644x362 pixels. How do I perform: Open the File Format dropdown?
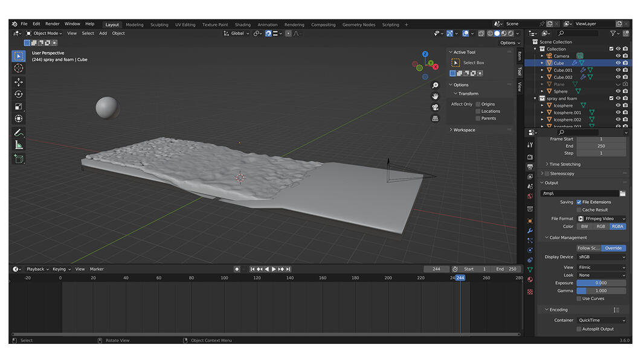602,218
